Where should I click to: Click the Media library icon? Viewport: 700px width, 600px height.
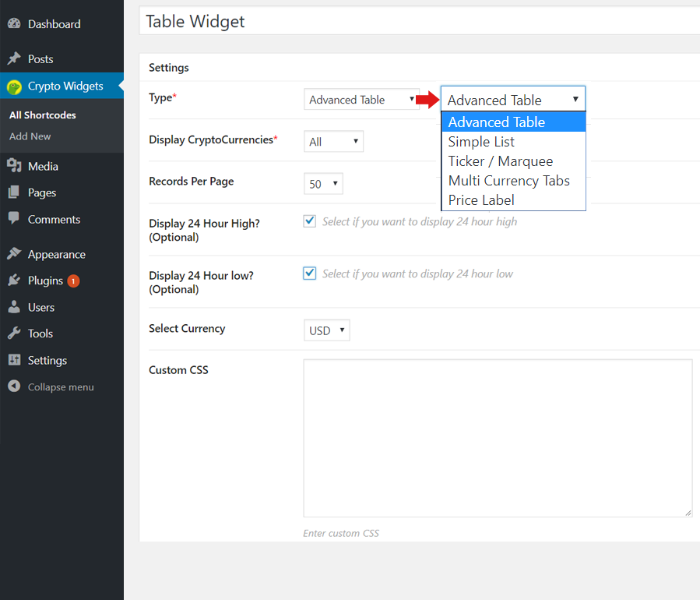[x=14, y=166]
